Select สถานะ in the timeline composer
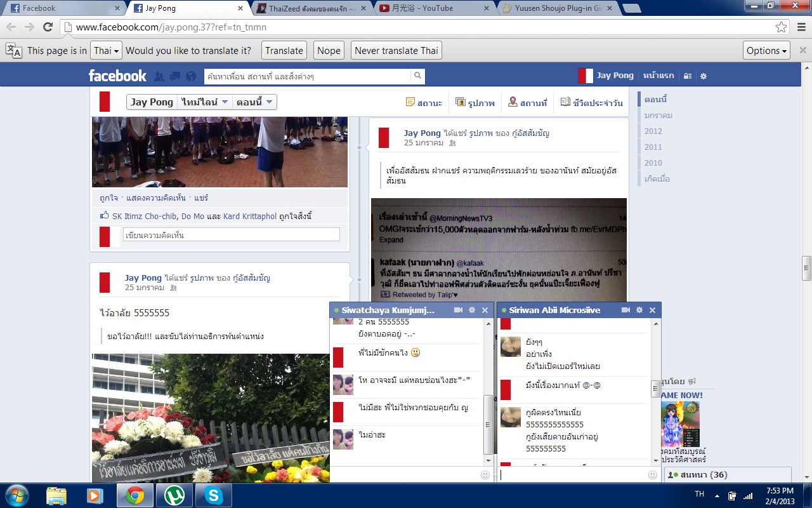This screenshot has height=508, width=812. [x=424, y=103]
